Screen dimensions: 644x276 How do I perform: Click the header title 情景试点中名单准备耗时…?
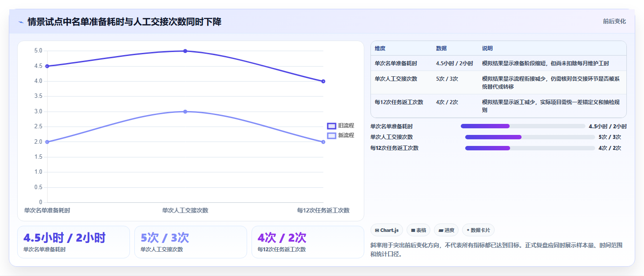click(x=124, y=22)
